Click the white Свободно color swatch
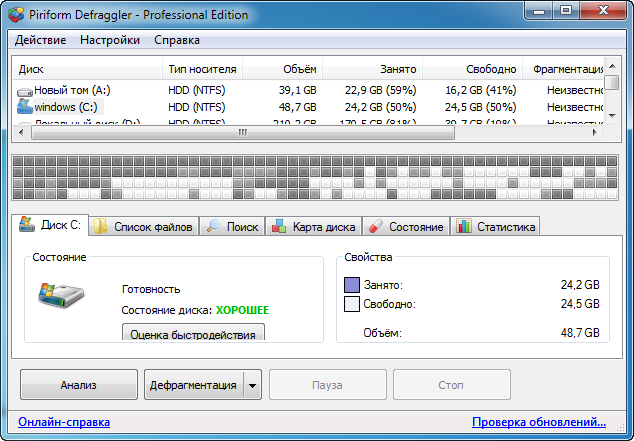Viewport: 634px width, 441px height. click(x=352, y=304)
